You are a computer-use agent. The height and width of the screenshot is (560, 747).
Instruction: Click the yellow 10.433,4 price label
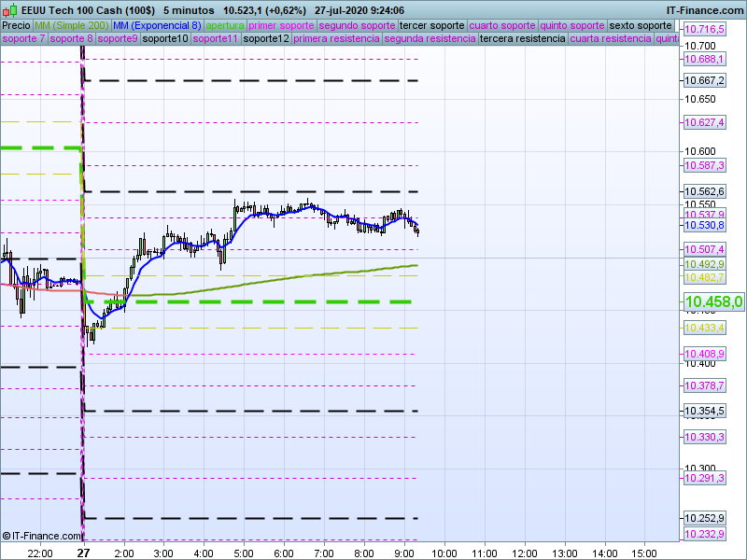704,328
